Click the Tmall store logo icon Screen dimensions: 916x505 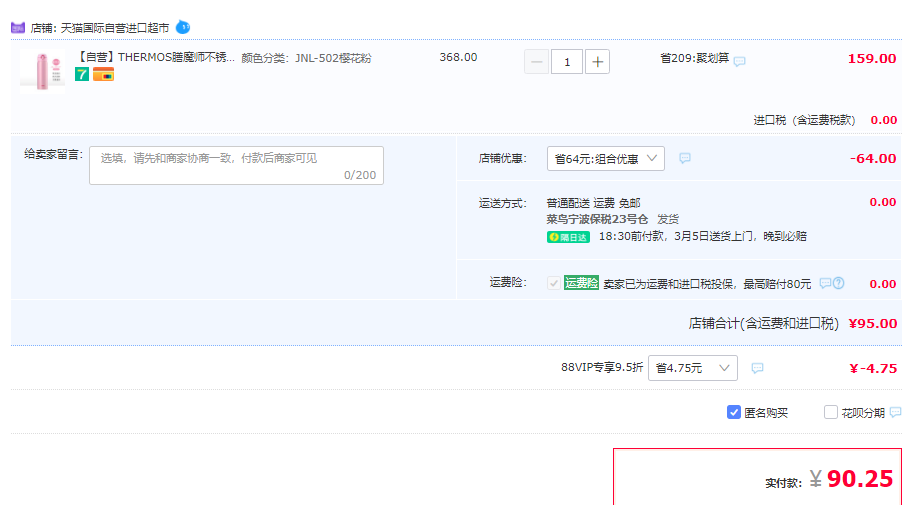coord(18,27)
